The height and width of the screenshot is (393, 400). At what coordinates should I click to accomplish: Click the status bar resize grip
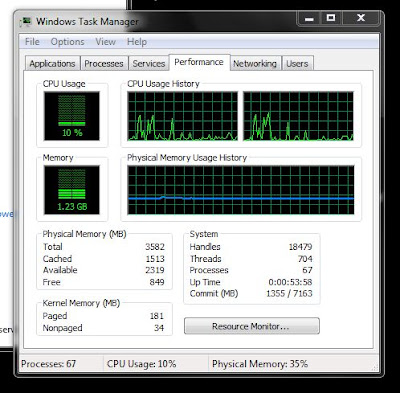(375, 367)
